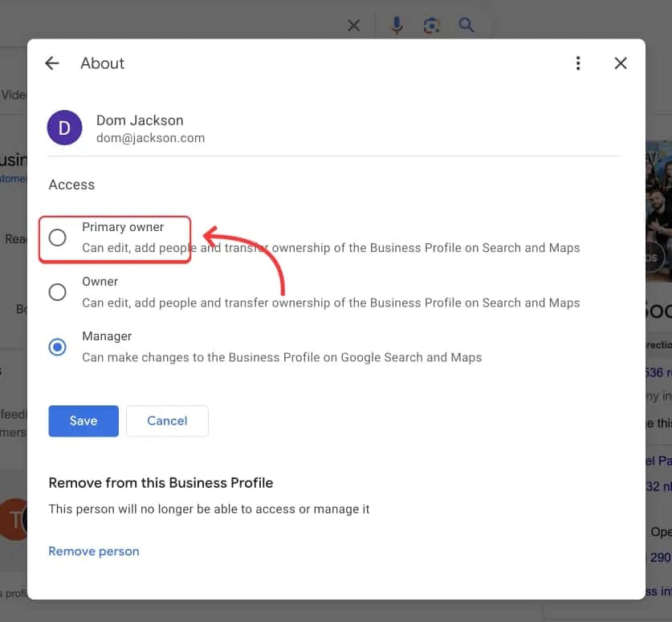Viewport: 672px width, 622px height.
Task: Search by image using the Google Lens icon
Action: (x=431, y=25)
